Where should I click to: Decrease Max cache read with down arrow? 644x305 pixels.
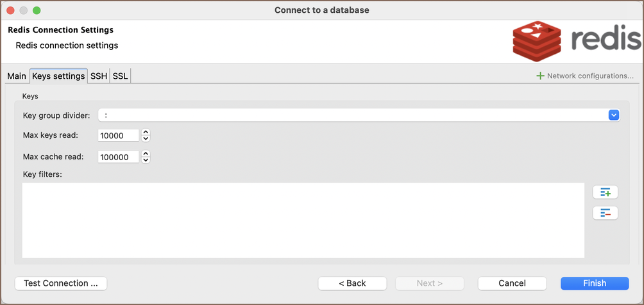pos(146,160)
